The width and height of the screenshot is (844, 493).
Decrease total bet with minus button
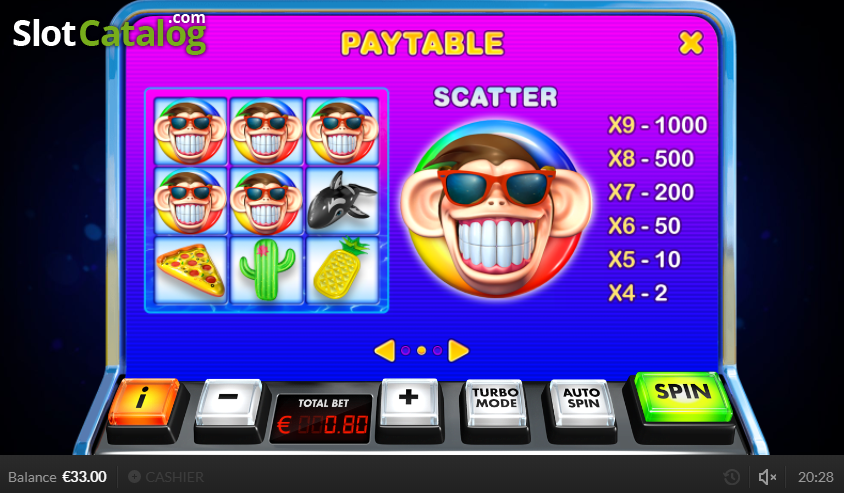pos(229,402)
